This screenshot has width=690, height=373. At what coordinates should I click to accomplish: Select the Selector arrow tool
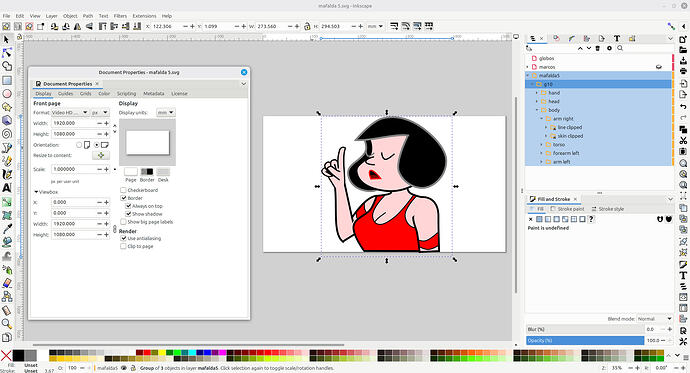pos(7,40)
